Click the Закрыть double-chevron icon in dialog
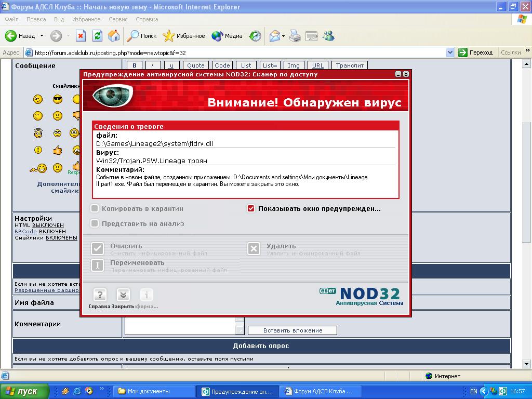Image resolution: width=532 pixels, height=399 pixels. [x=123, y=296]
